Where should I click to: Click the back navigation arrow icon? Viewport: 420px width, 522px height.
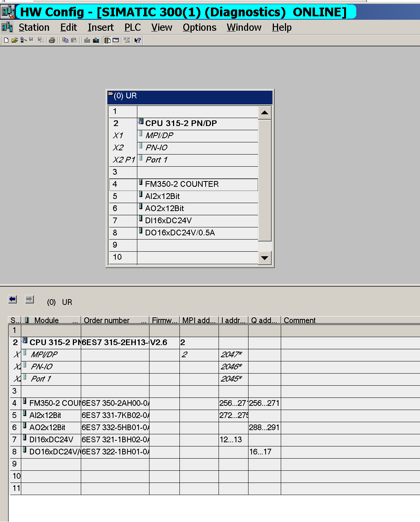point(13,300)
